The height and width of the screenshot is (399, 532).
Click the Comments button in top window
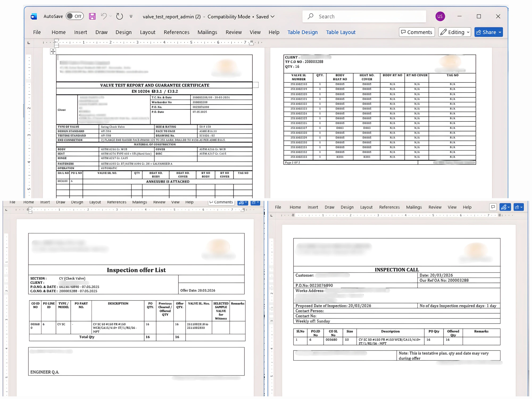tap(417, 32)
